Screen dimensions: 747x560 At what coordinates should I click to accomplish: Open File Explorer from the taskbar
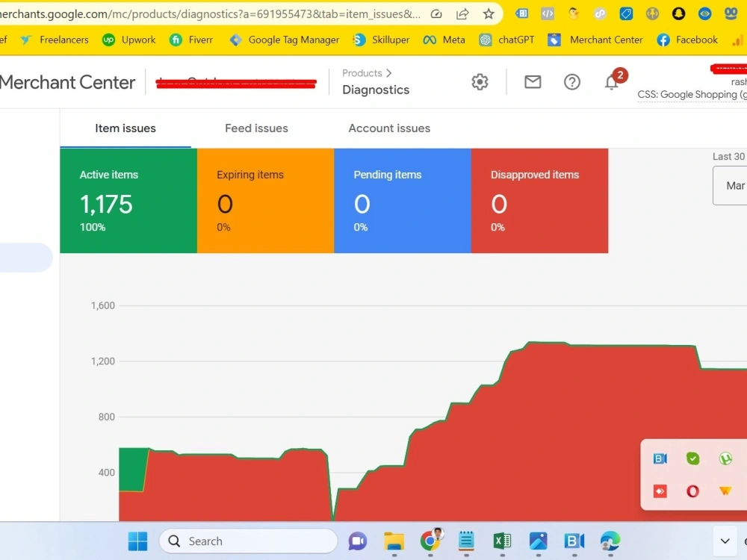394,541
